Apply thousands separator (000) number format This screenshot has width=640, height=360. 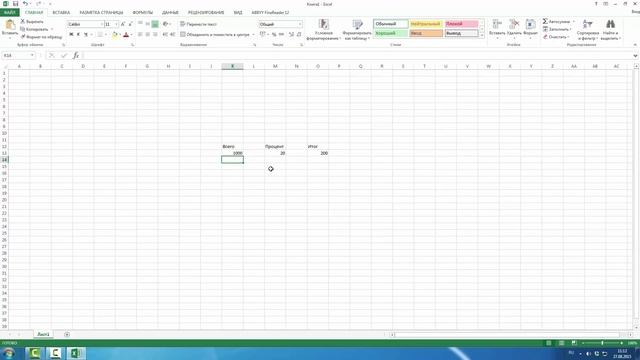281,35
